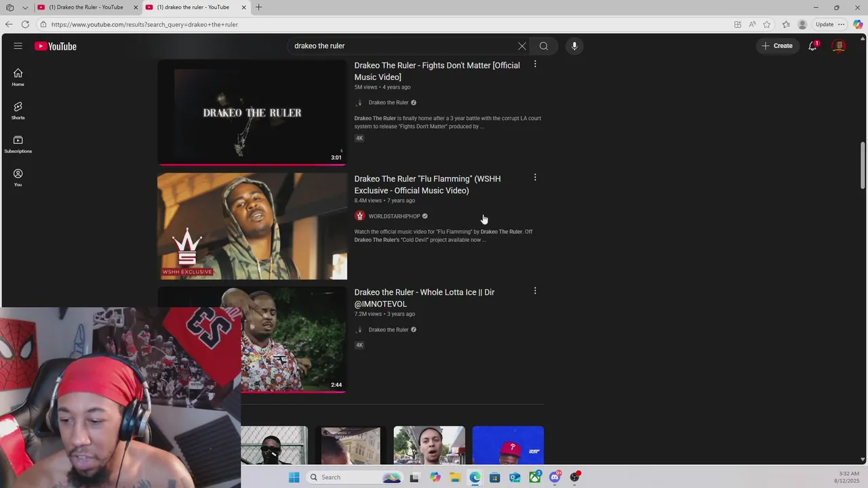868x488 pixels.
Task: Open the browser profile icon
Action: pyautogui.click(x=802, y=24)
